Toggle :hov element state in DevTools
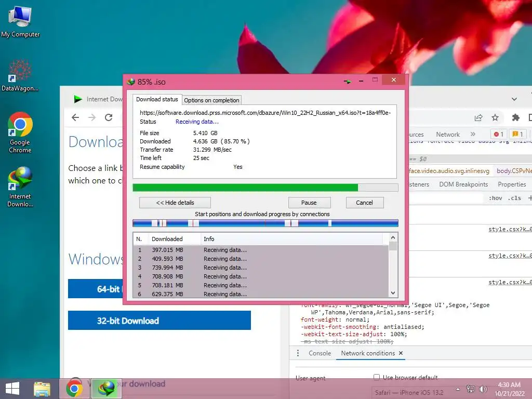This screenshot has width=532, height=399. pos(495,198)
